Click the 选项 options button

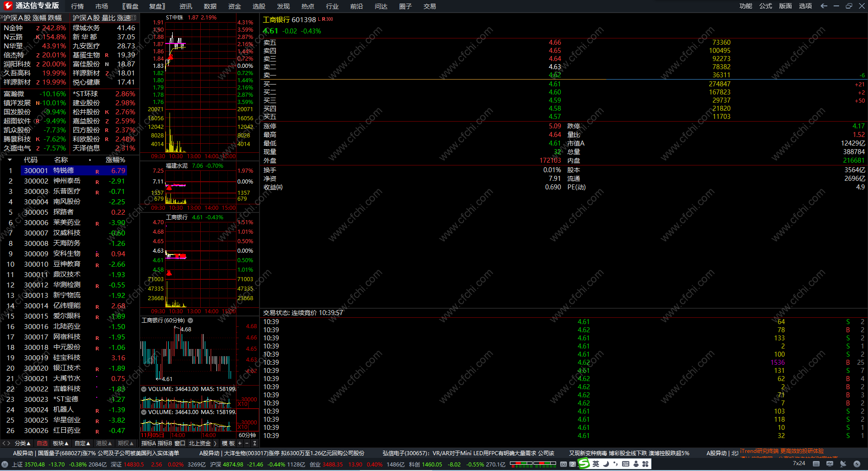click(805, 6)
